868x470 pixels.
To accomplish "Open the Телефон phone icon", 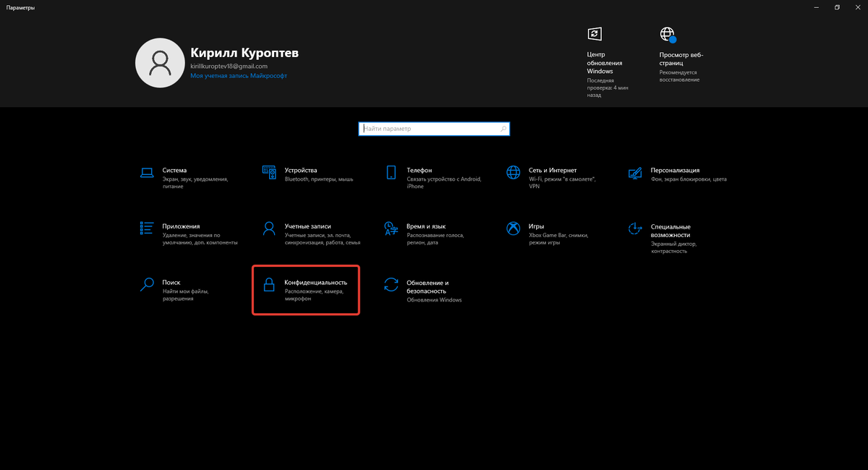I will (391, 172).
